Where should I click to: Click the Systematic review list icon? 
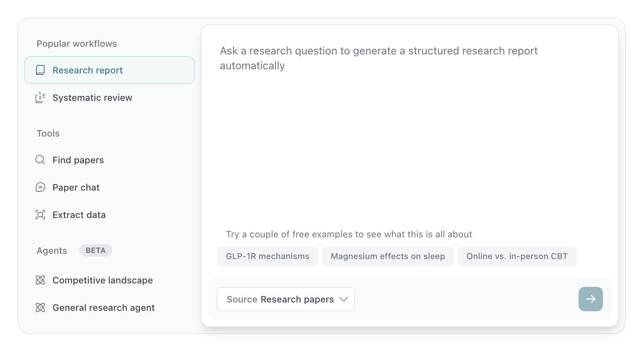tap(40, 98)
